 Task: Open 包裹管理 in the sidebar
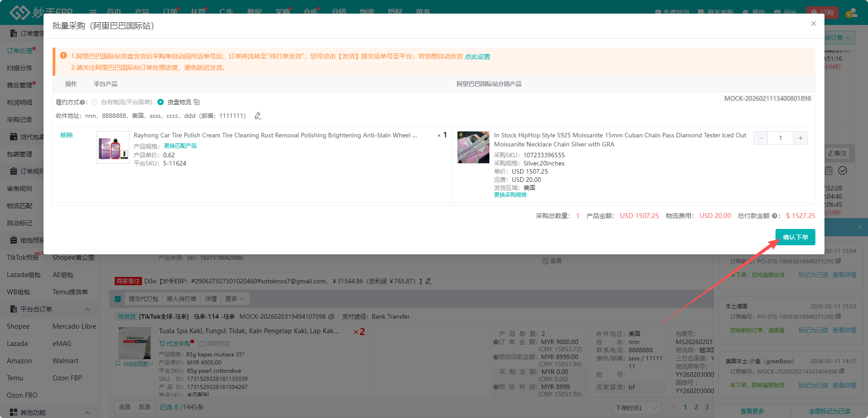pos(20,154)
